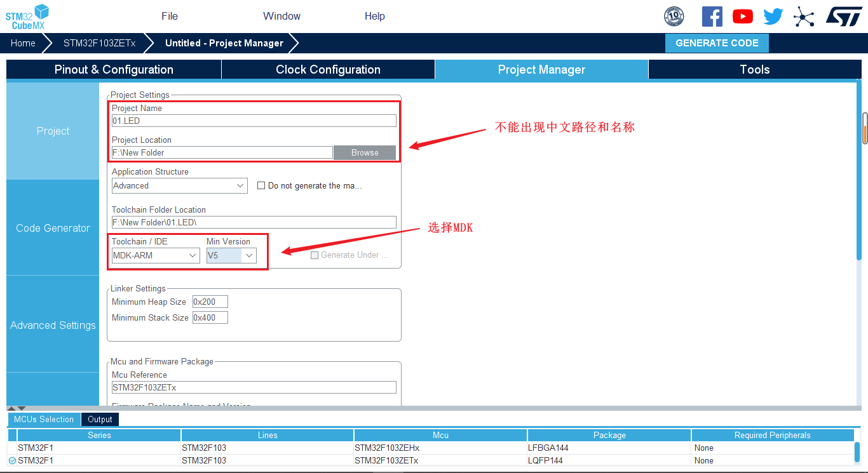The image size is (868, 473).
Task: Open the Toolchain / IDE dropdown
Action: point(156,255)
